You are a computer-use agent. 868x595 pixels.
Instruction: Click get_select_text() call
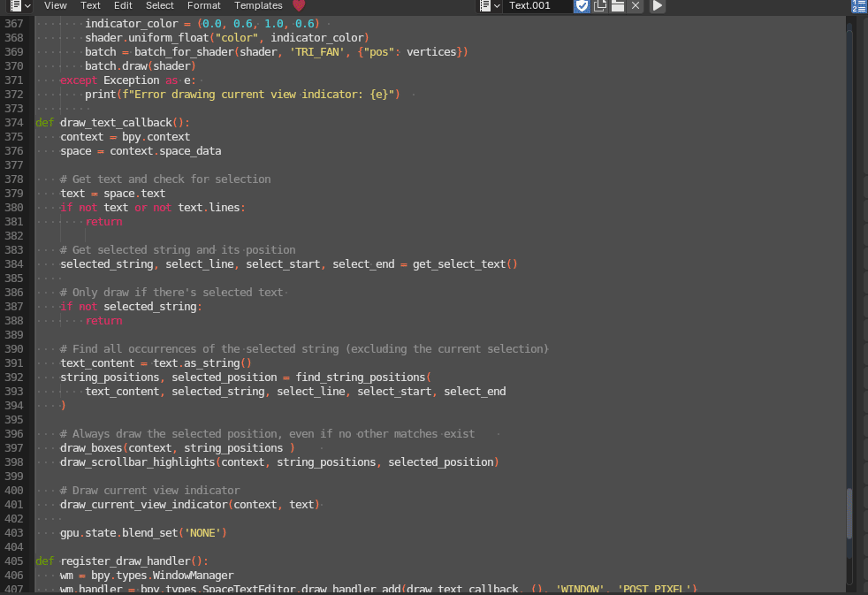coord(465,264)
